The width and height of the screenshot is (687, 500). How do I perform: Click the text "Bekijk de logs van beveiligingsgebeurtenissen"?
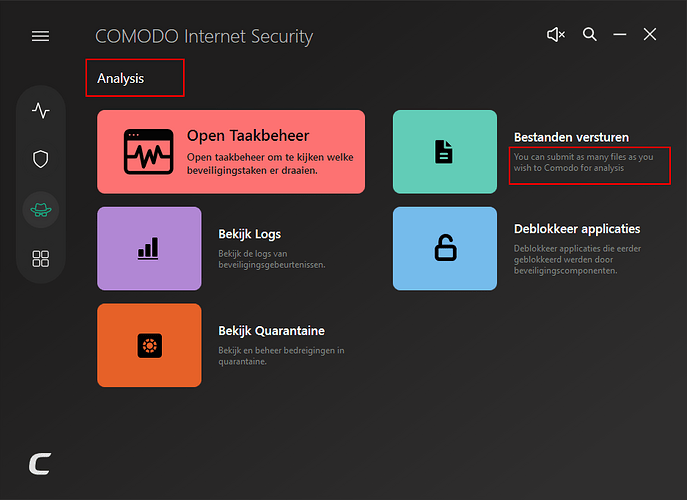tap(272, 259)
